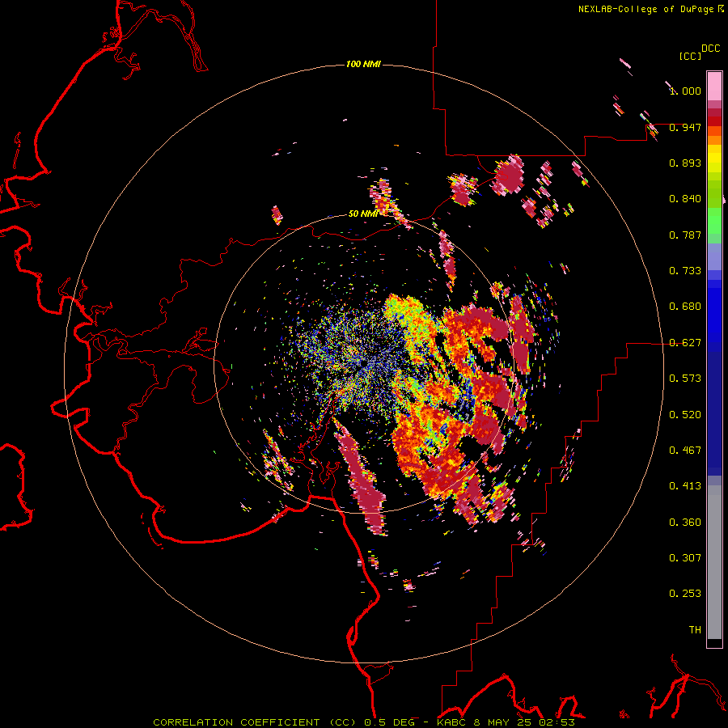Viewport: 728px width, 728px height.
Task: Select the DCC label above the color bar
Action: 710,49
